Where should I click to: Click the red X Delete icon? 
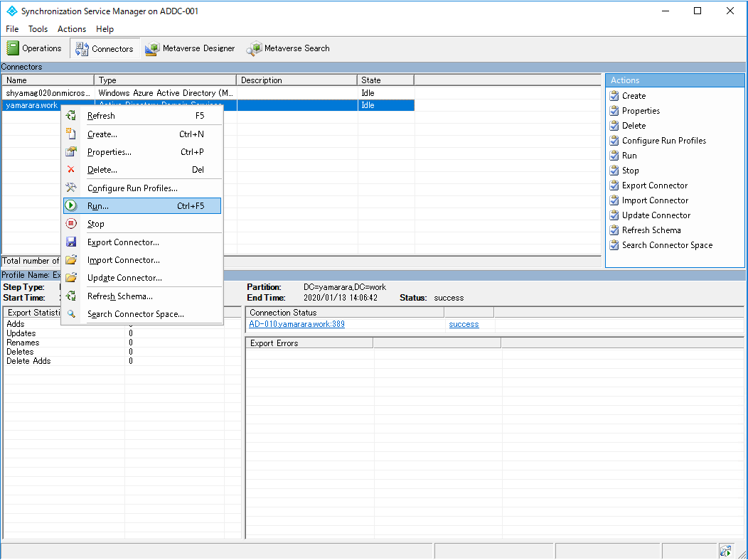click(71, 169)
